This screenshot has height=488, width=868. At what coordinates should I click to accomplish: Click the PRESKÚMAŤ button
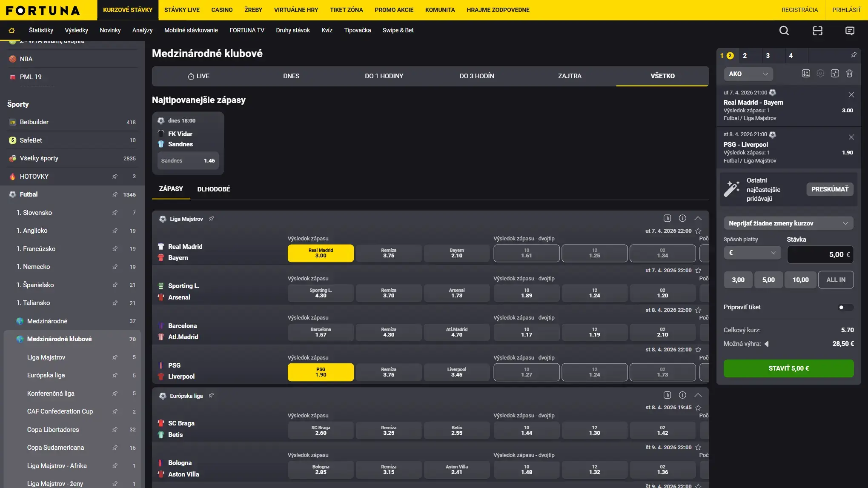pos(829,189)
